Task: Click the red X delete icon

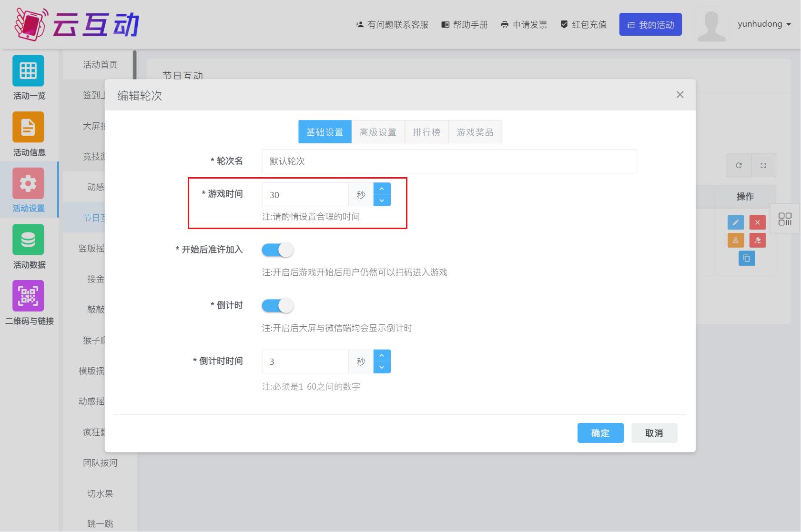Action: (x=757, y=222)
